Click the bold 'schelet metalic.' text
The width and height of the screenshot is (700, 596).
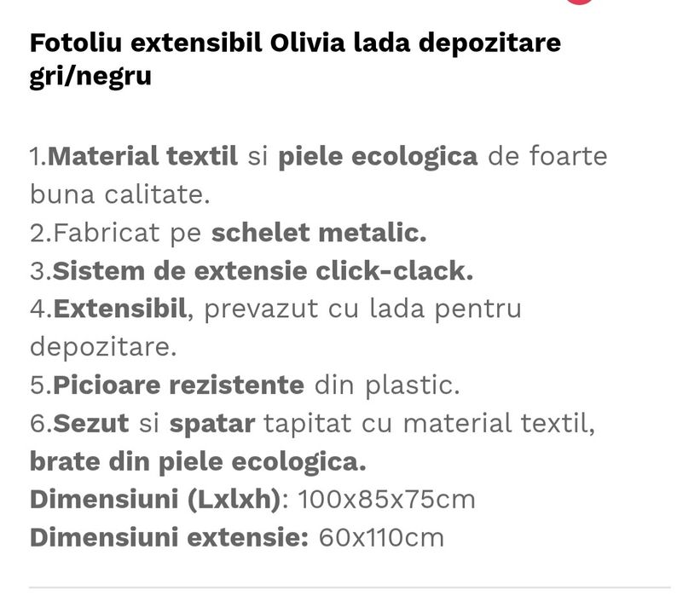318,233
